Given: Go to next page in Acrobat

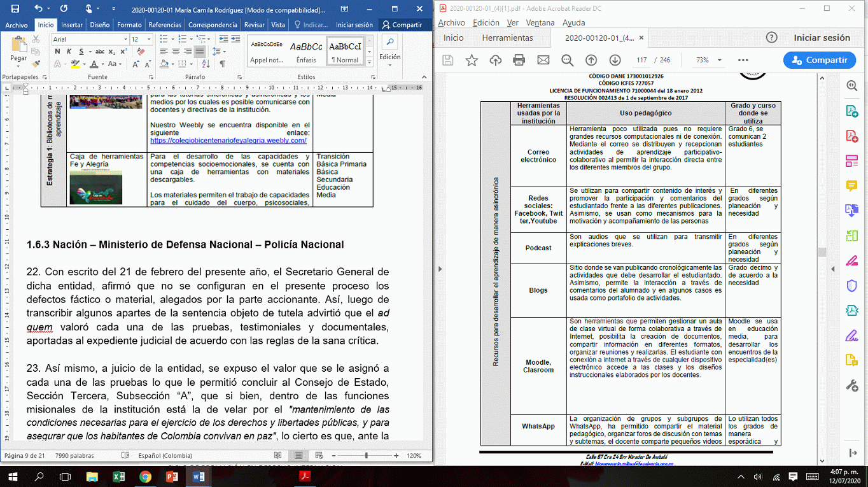Looking at the screenshot, I should point(615,60).
